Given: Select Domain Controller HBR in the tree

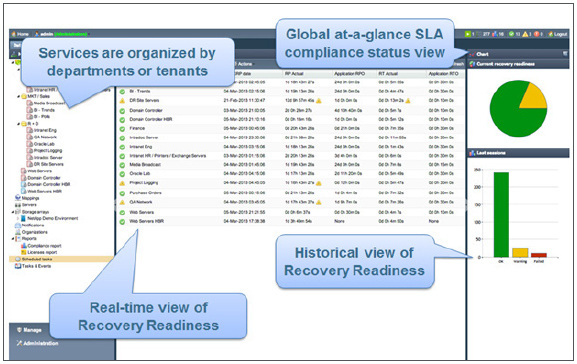Looking at the screenshot, I should (45, 184).
